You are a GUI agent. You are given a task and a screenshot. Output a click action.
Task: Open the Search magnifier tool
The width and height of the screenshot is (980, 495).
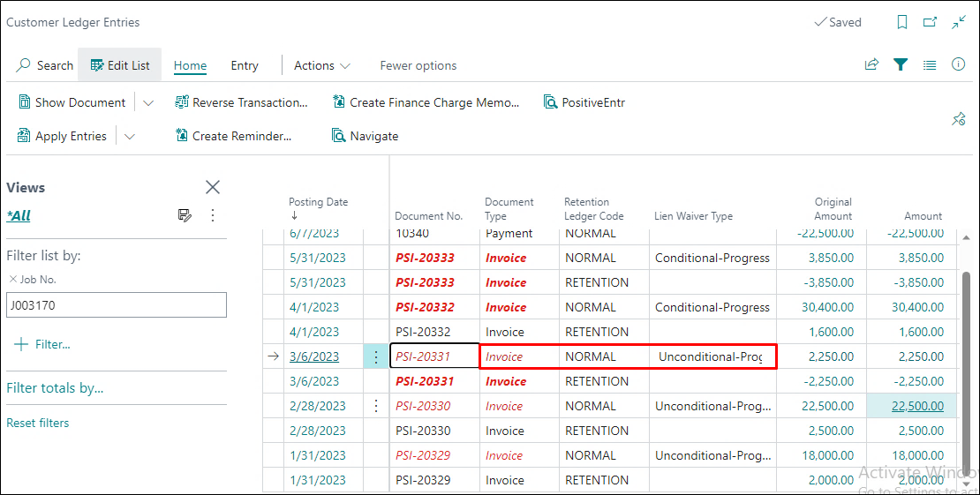(45, 65)
